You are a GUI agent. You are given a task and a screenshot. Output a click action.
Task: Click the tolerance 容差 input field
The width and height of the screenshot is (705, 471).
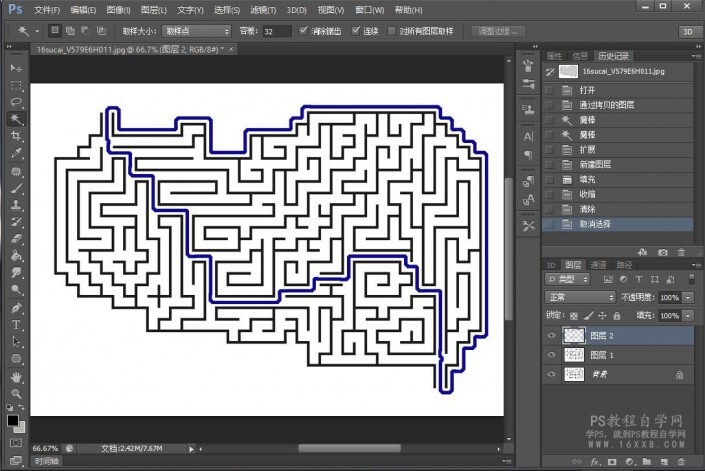click(x=275, y=31)
